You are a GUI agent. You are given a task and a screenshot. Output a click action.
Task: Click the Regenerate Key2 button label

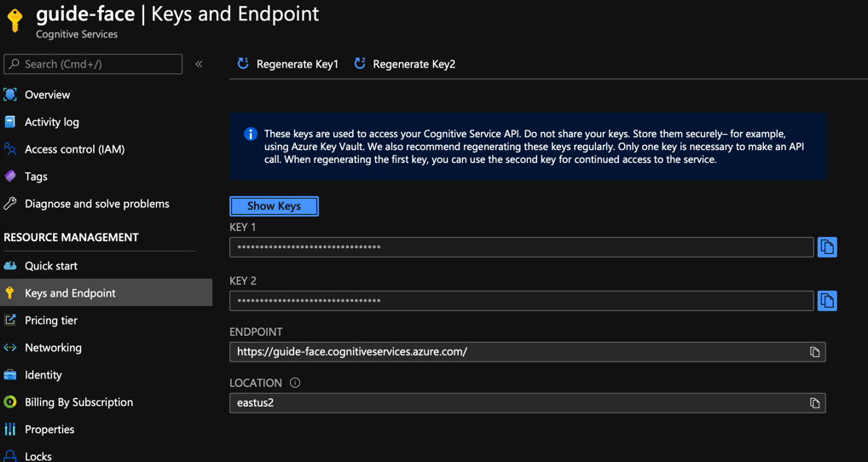pyautogui.click(x=414, y=64)
